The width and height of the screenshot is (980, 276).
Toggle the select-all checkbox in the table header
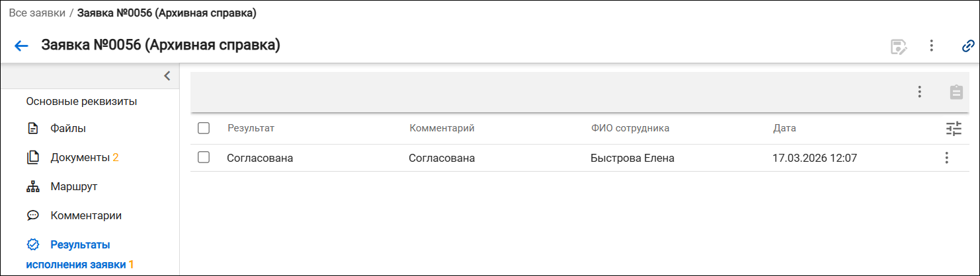point(204,128)
